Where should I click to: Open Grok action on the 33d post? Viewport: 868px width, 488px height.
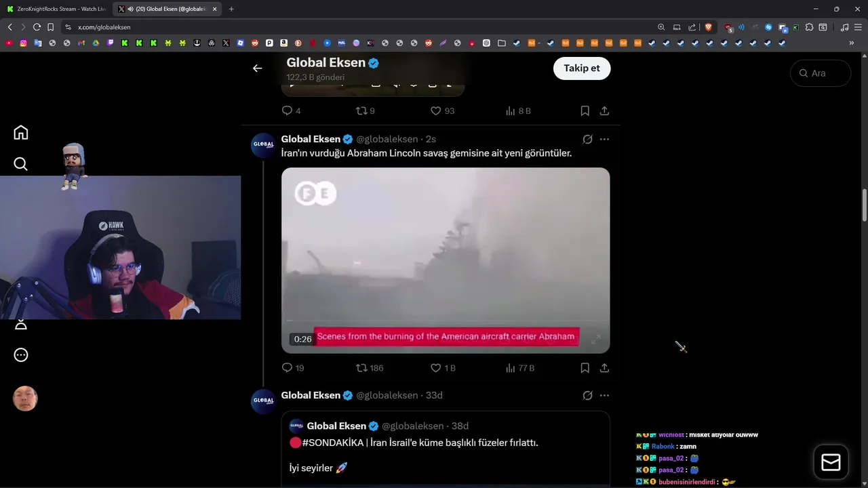[587, 395]
